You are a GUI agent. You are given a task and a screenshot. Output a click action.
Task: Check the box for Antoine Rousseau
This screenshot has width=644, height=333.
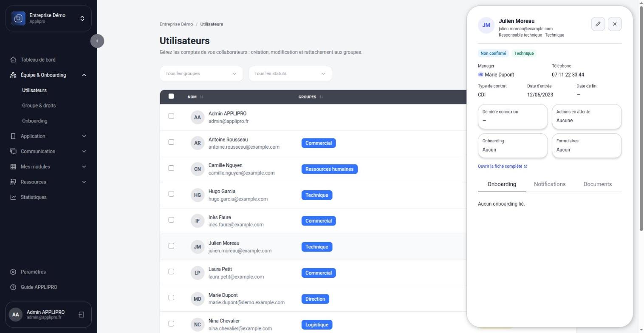[171, 142]
